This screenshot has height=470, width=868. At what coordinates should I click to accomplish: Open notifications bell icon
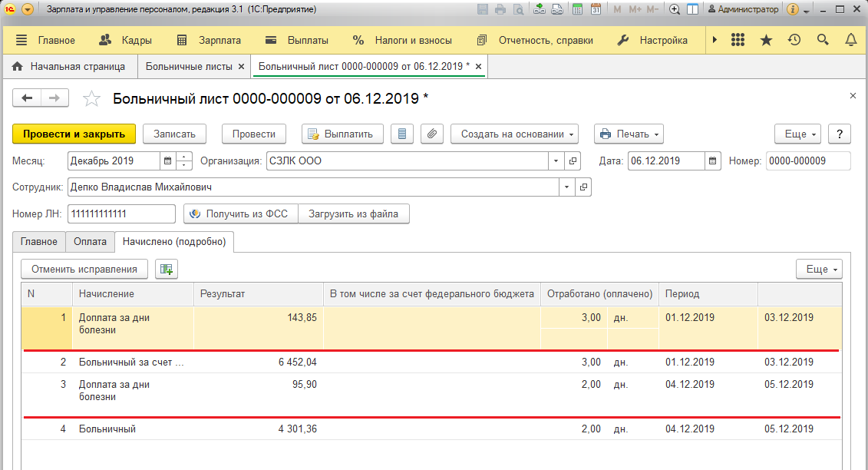point(851,40)
